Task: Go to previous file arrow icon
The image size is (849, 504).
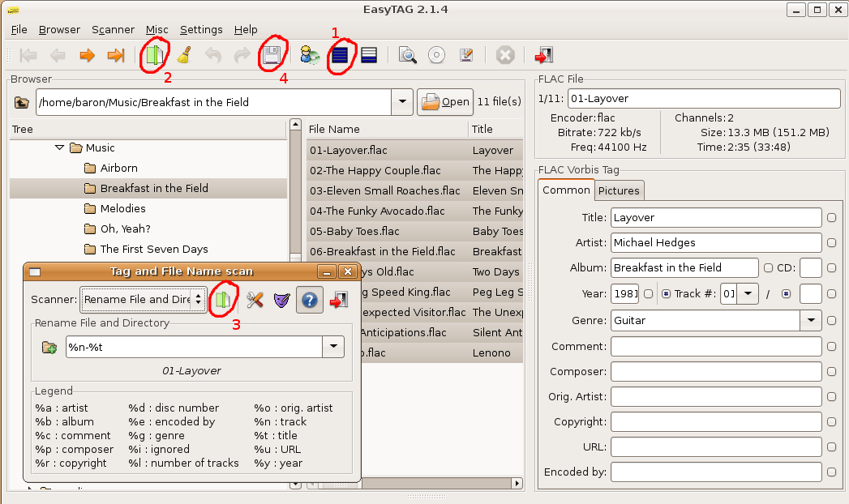Action: (58, 55)
